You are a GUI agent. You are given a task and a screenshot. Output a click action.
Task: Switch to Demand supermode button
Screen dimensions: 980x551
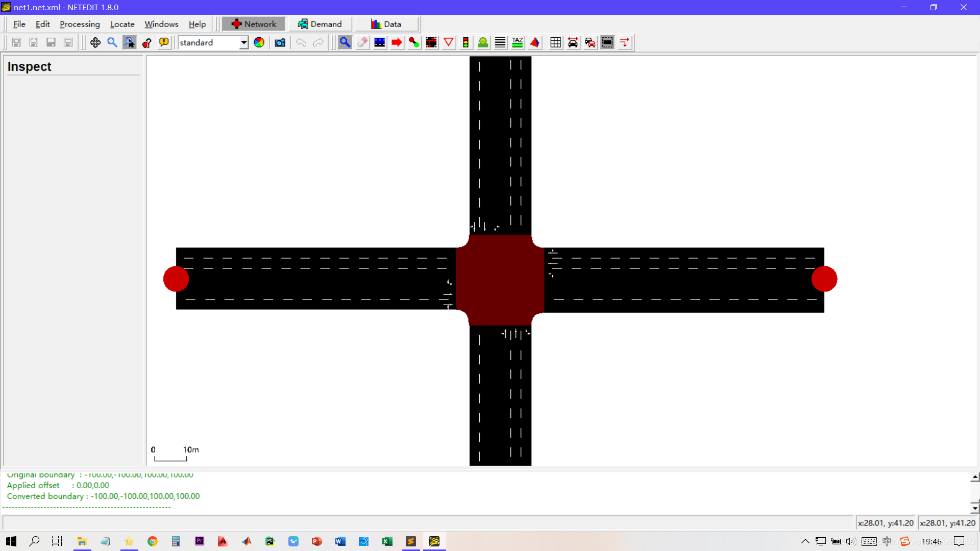pyautogui.click(x=320, y=24)
